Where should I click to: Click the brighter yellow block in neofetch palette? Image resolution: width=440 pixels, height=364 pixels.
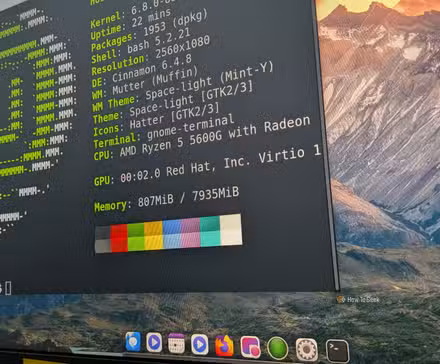coord(154,243)
